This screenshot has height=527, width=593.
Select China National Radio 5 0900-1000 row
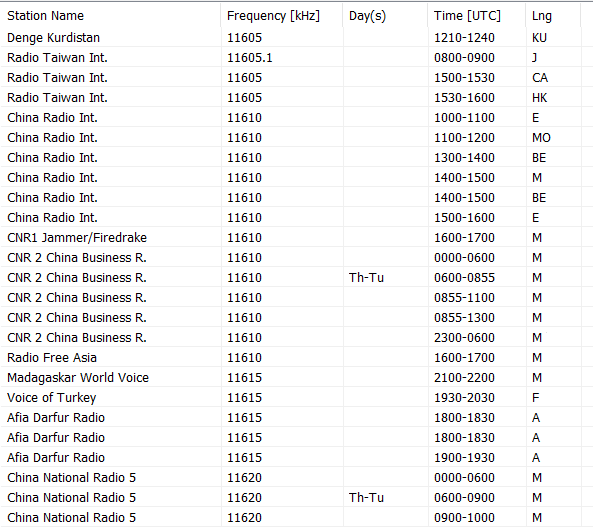tap(290, 517)
